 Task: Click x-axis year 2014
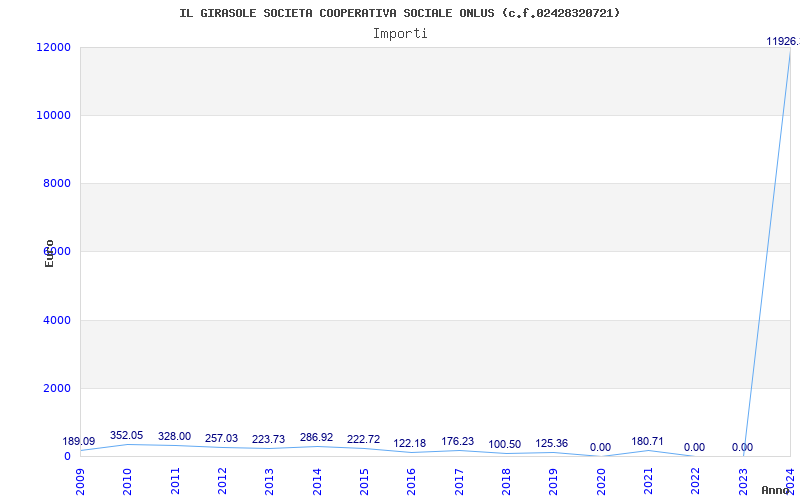coord(317,482)
